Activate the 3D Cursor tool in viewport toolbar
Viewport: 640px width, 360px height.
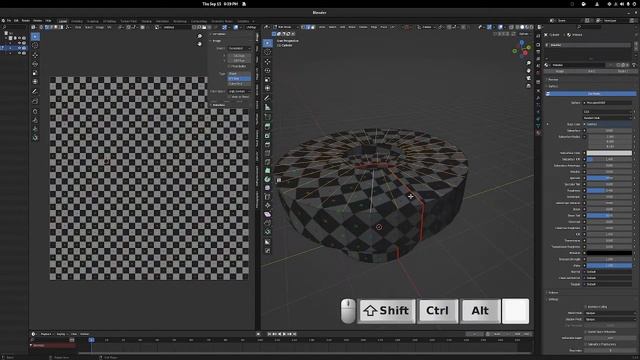tap(267, 52)
